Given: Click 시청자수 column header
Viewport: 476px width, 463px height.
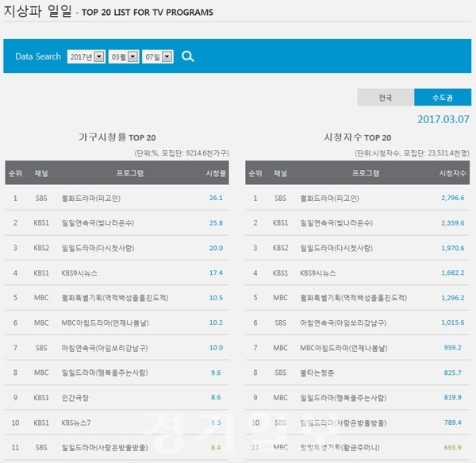Looking at the screenshot, I should 452,173.
